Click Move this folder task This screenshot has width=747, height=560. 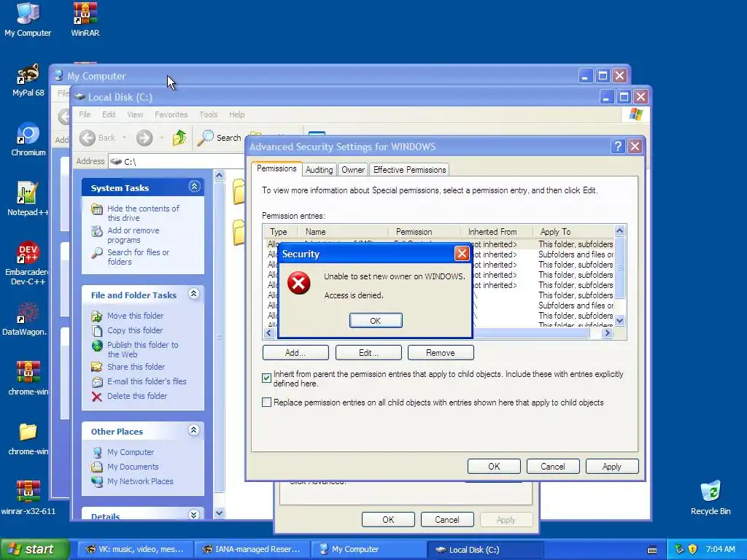point(135,316)
